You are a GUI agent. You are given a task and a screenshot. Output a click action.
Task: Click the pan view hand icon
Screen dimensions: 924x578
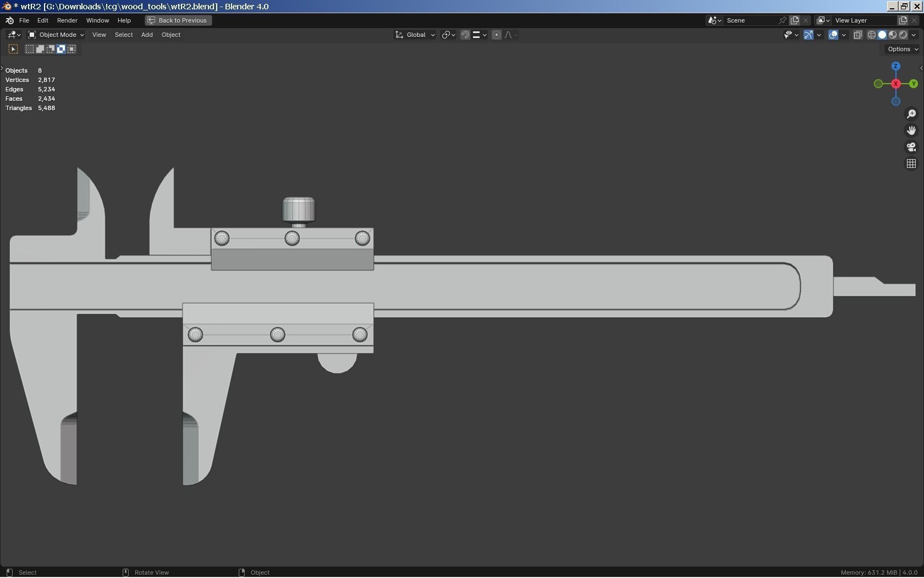[x=911, y=130]
